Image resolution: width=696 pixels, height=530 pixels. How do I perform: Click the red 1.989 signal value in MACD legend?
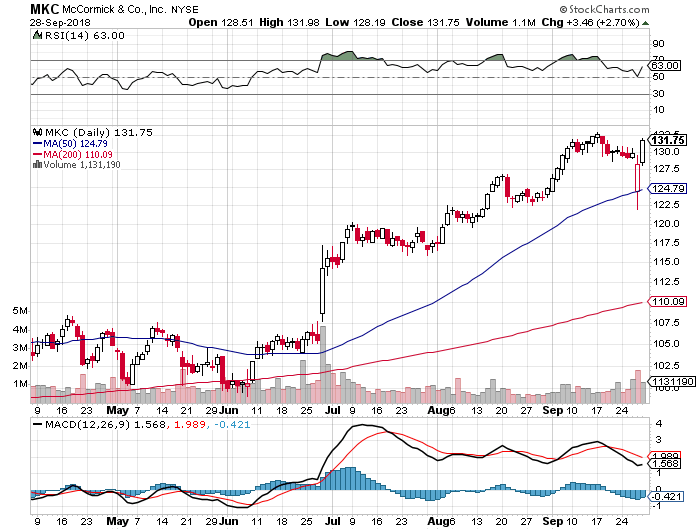pos(190,425)
